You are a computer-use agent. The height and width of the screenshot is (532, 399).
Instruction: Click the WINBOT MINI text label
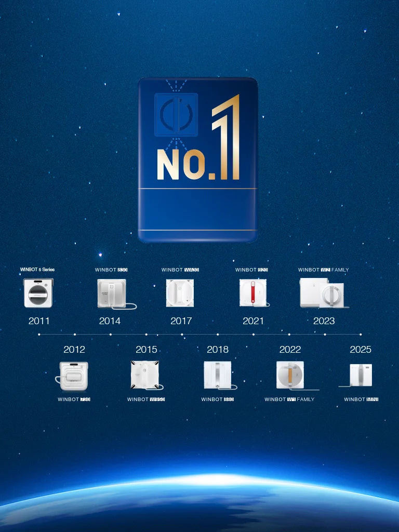pyautogui.click(x=361, y=400)
